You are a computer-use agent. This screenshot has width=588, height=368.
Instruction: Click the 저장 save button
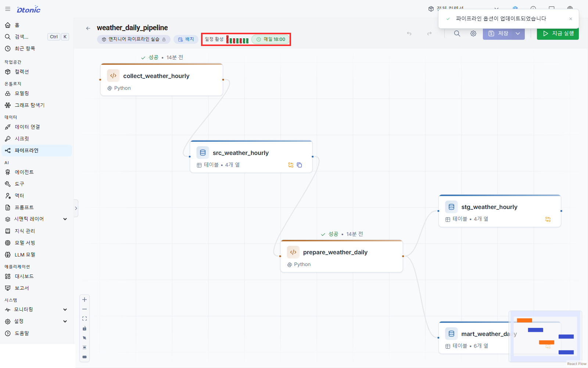pyautogui.click(x=498, y=33)
